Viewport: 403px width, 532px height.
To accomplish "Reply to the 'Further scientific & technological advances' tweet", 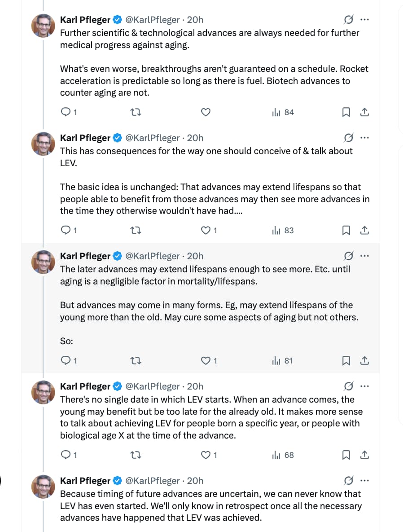I will point(66,112).
